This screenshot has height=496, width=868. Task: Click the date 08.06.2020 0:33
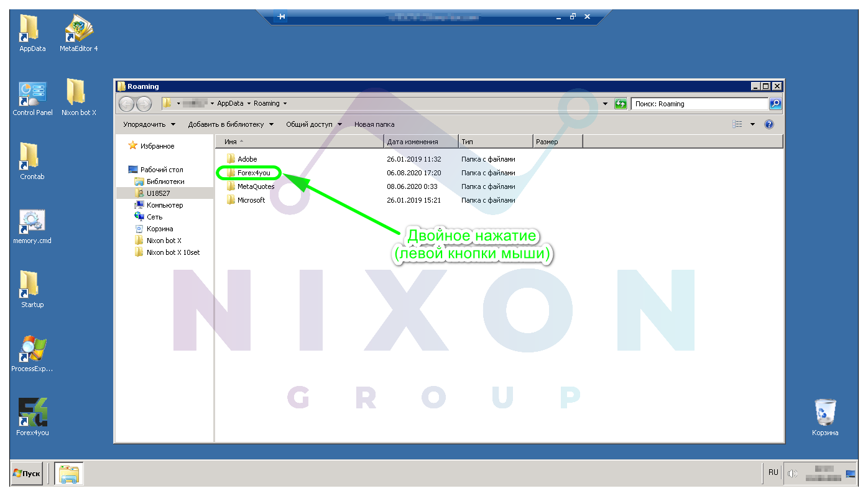point(412,186)
